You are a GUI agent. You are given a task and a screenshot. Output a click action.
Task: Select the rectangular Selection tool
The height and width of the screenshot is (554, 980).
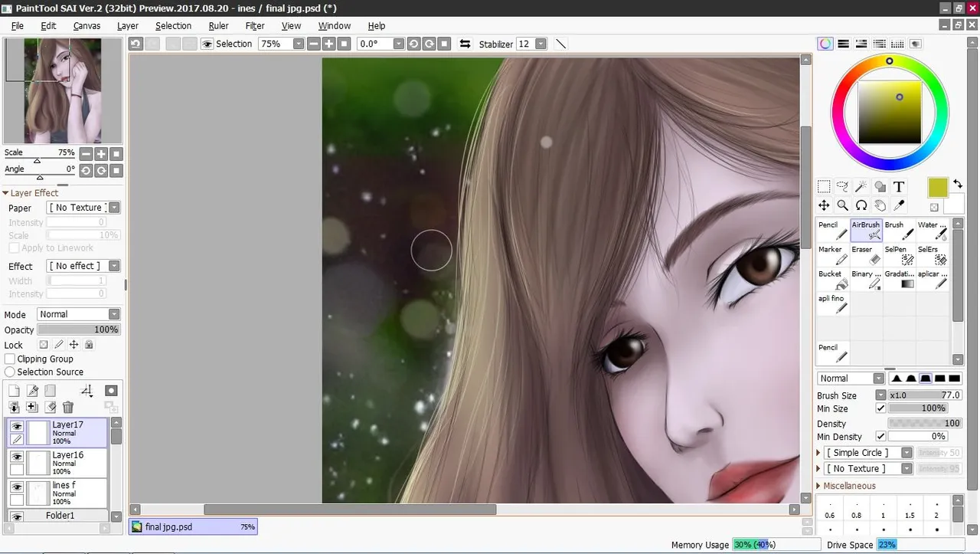pos(824,186)
